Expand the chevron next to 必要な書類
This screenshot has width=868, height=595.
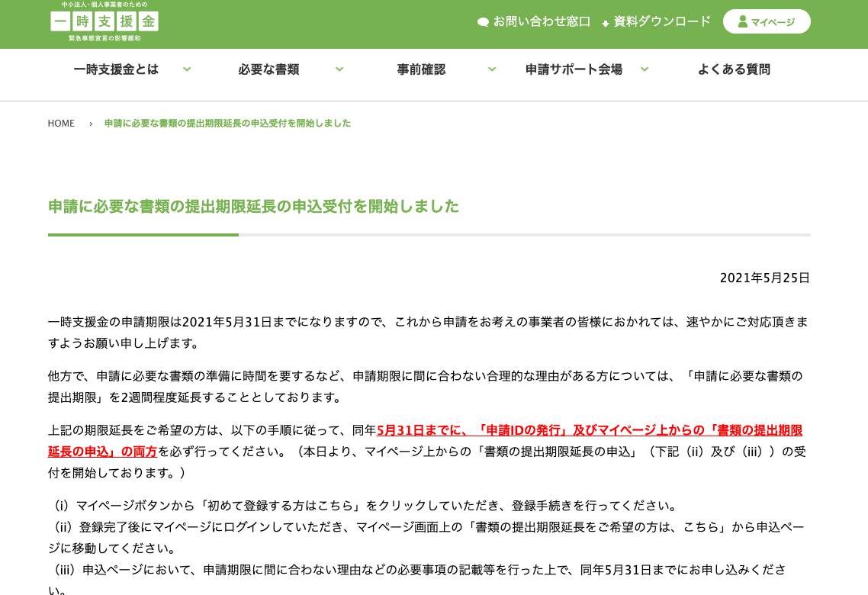point(339,69)
